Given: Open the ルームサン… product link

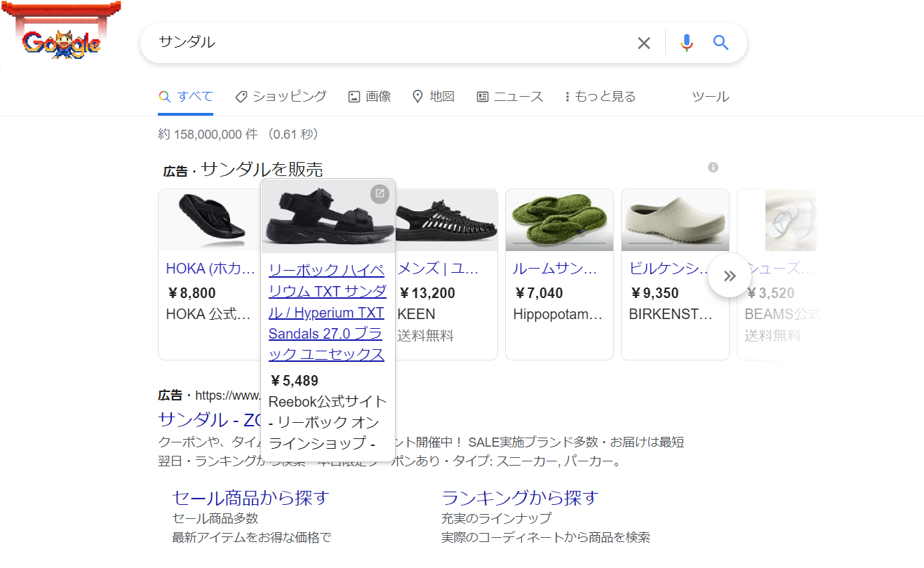Looking at the screenshot, I should pyautogui.click(x=556, y=269).
